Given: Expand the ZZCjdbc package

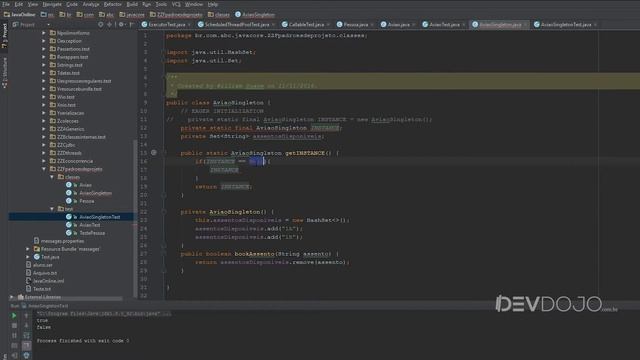Looking at the screenshot, I should tap(44, 145).
